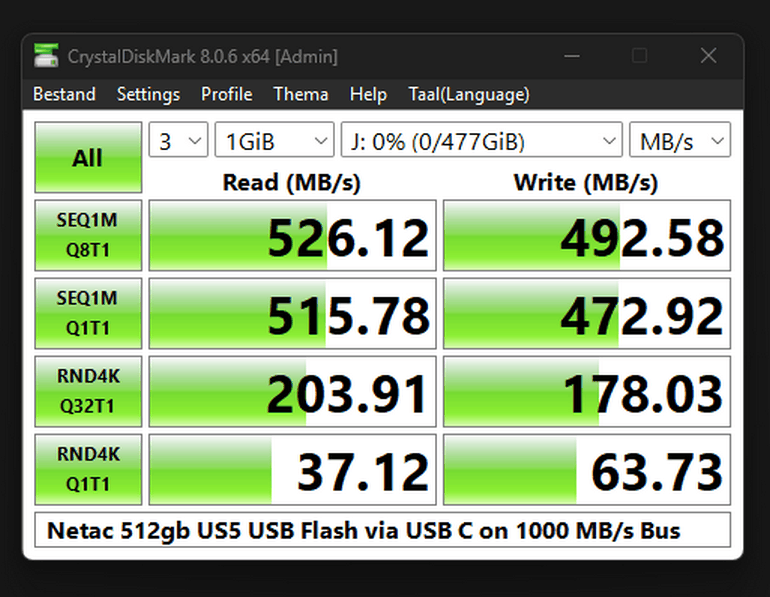Open the Bestand menu
This screenshot has height=597, width=770.
tap(64, 94)
